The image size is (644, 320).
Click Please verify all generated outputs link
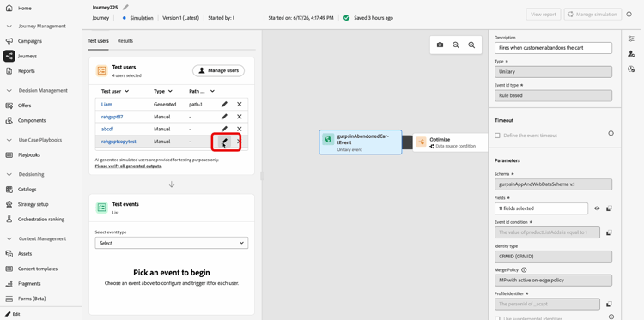(x=128, y=166)
